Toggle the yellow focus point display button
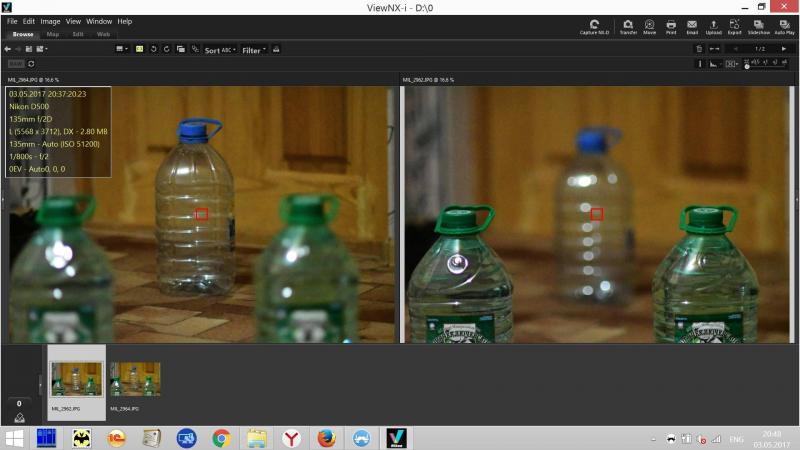800x450 pixels. (139, 49)
